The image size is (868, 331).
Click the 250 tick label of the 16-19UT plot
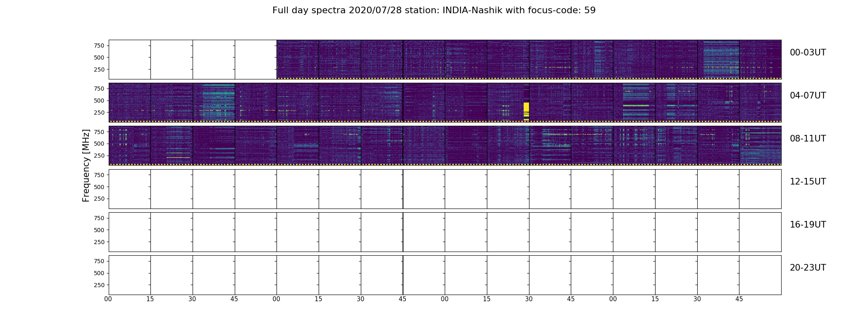(99, 242)
